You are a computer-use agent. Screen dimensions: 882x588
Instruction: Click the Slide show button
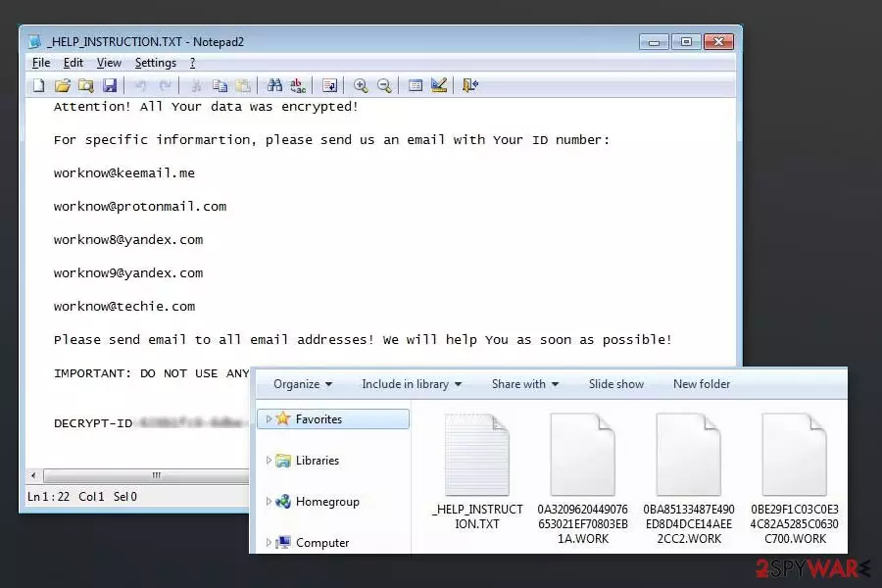616,384
